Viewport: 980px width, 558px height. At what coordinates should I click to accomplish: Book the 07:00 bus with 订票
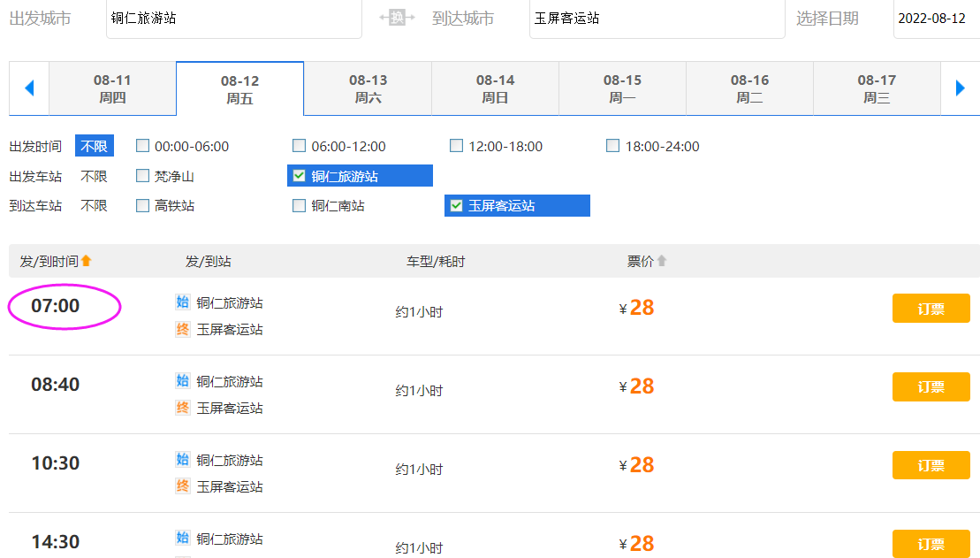[x=931, y=309]
